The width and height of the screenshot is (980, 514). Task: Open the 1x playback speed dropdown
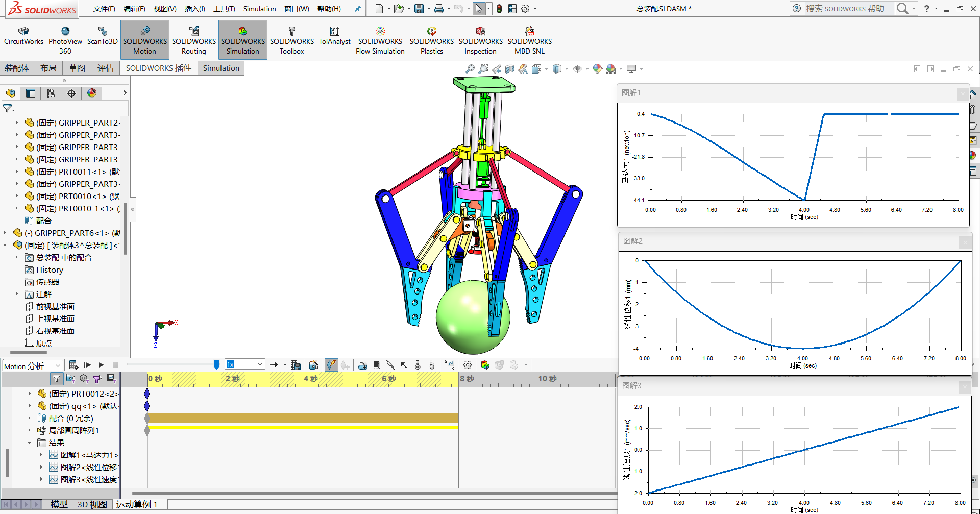tap(245, 364)
